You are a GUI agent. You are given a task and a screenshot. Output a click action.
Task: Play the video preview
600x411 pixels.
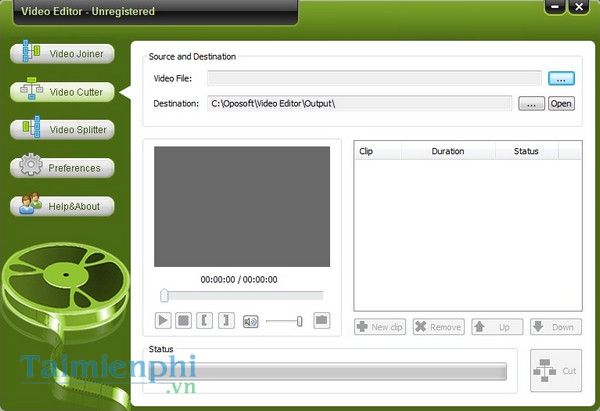coord(163,320)
